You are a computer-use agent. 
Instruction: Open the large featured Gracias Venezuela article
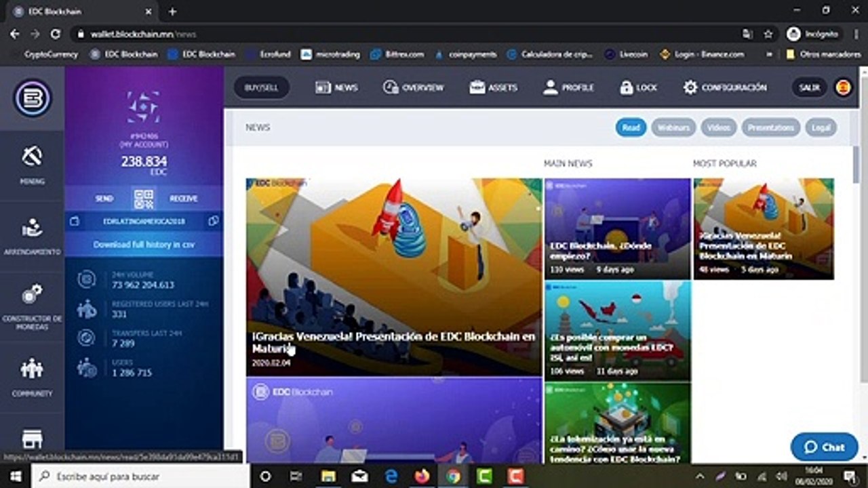point(394,277)
